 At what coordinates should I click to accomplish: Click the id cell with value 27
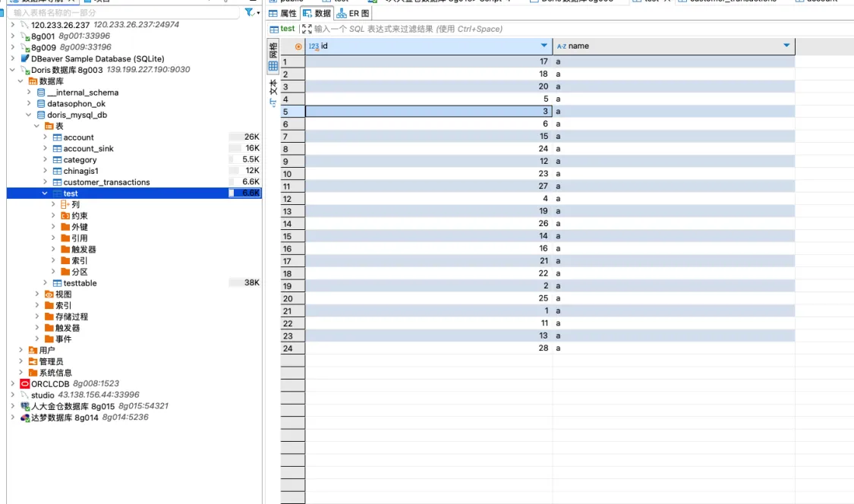pyautogui.click(x=429, y=187)
